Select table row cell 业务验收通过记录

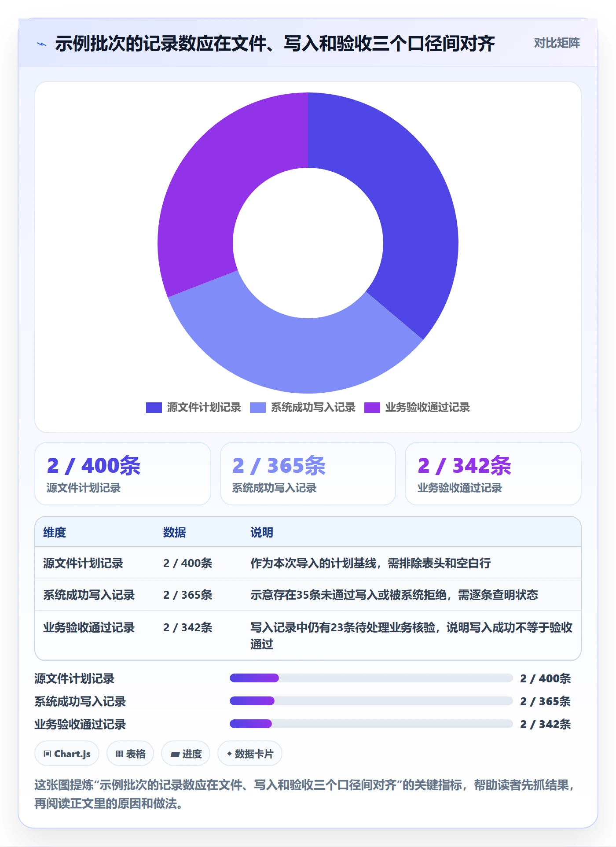click(89, 627)
